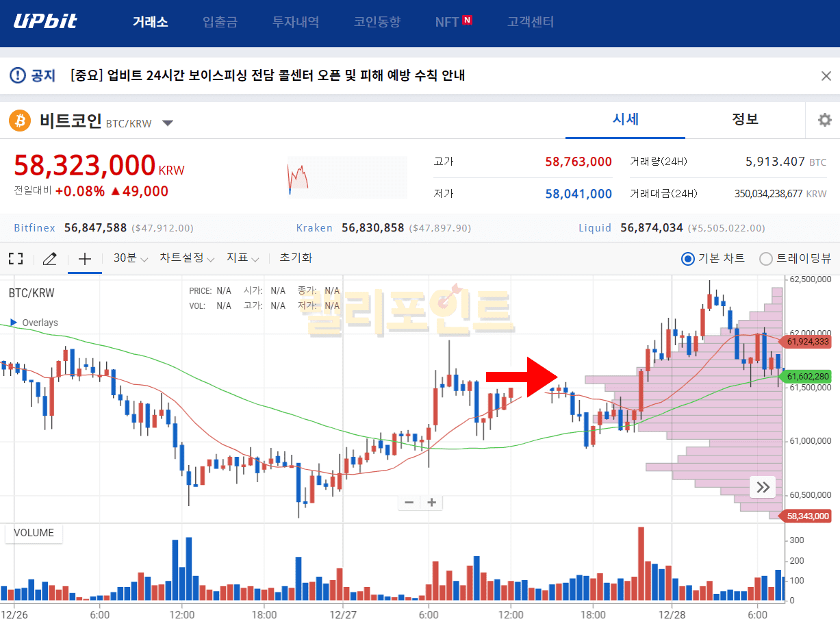Open the voice phishing notice link
840x626 pixels.
(x=268, y=75)
